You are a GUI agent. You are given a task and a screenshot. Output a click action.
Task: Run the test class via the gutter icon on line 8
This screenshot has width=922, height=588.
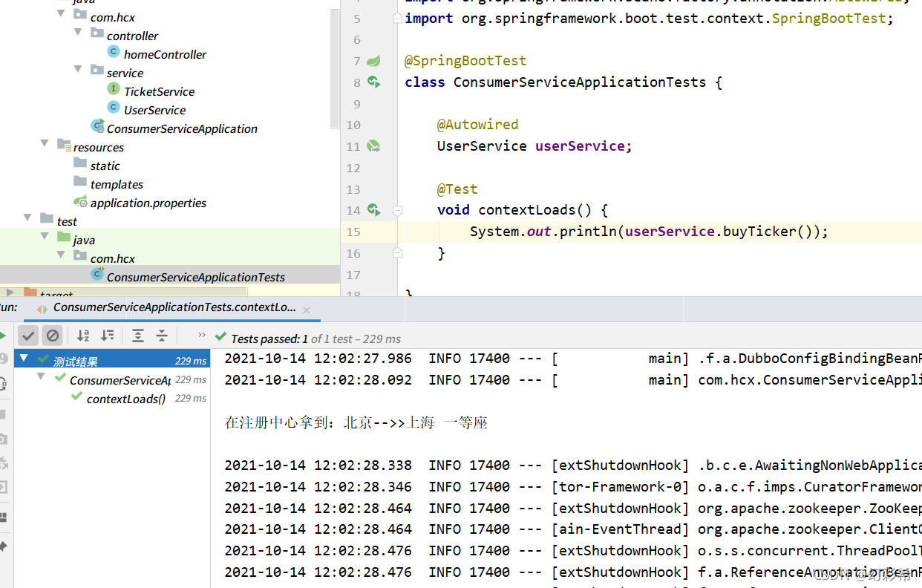[373, 82]
